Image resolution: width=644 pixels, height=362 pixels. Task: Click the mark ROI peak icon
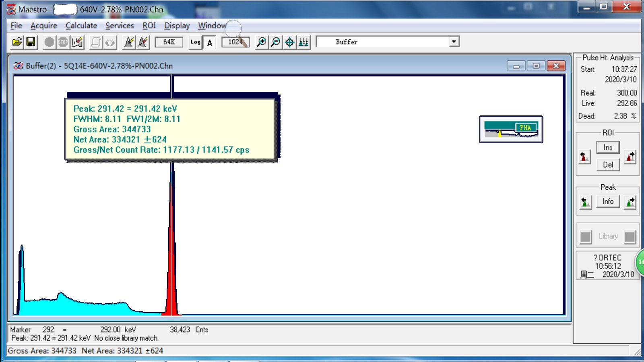pos(129,42)
